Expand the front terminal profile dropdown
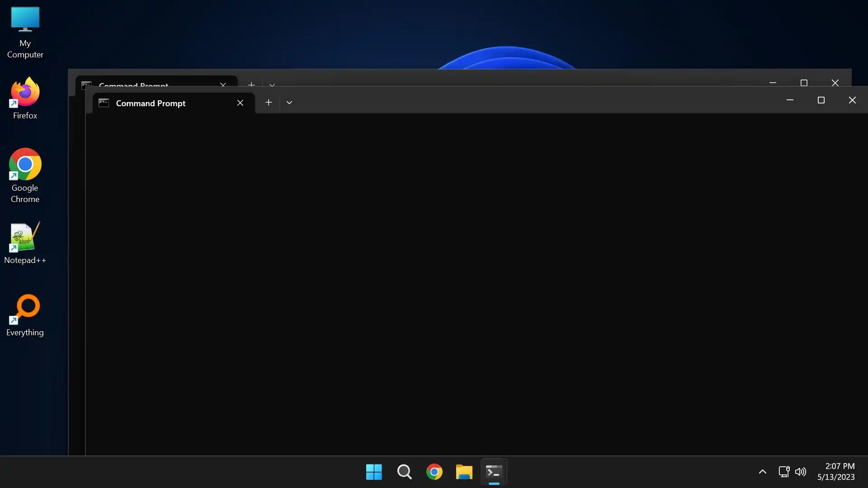This screenshot has width=868, height=488. coord(289,103)
